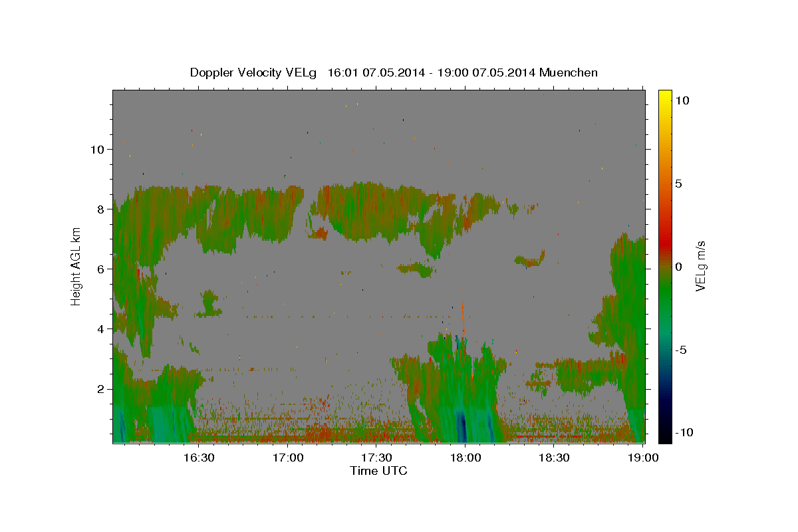Click the colorbar value 0 label
Image resolution: width=798 pixels, height=532 pixels.
pos(679,267)
